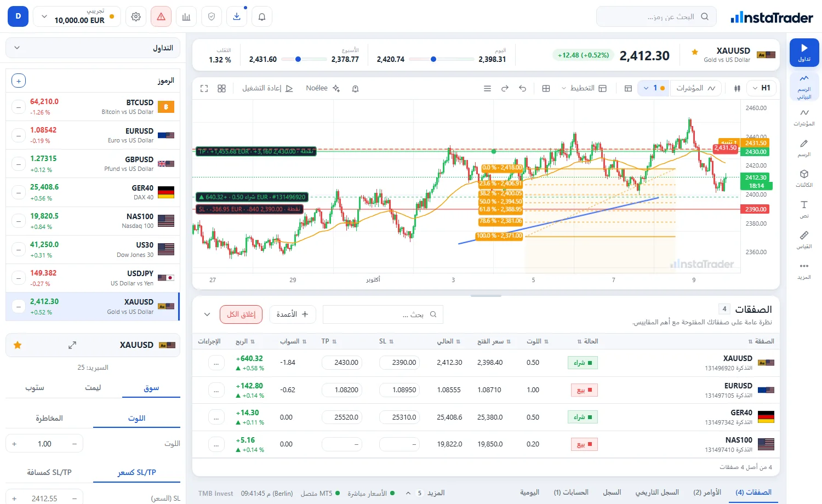Open the download icon in the header
Image resolution: width=822 pixels, height=504 pixels.
237,17
